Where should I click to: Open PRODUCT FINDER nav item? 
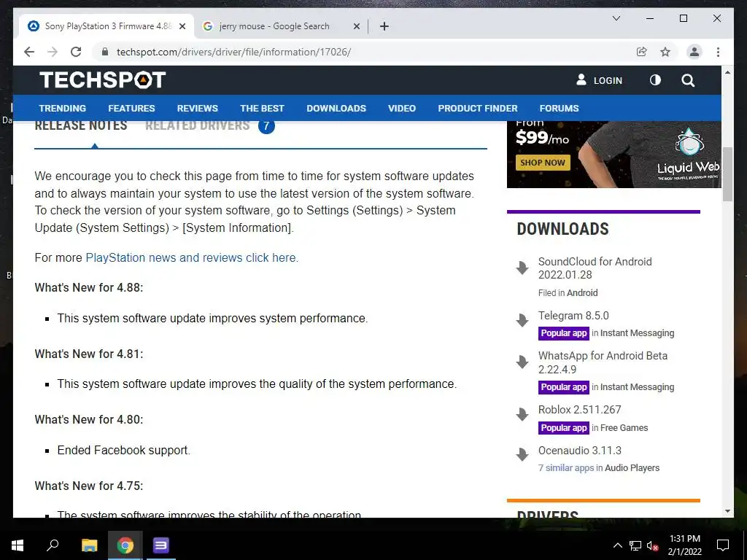[x=477, y=108]
